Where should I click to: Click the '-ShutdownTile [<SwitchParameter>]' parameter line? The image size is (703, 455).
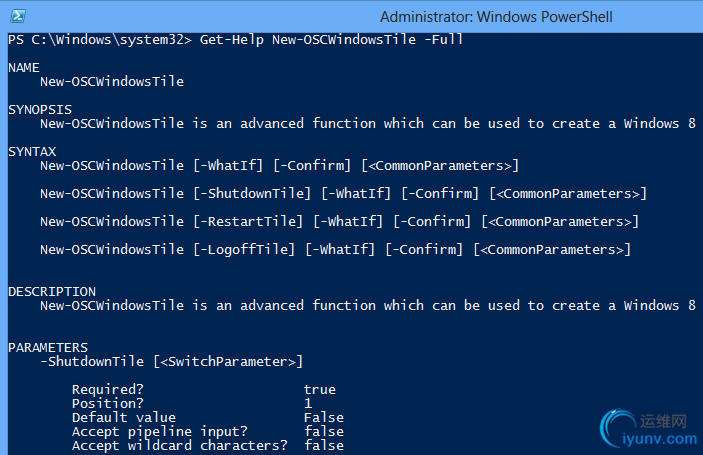[171, 361]
